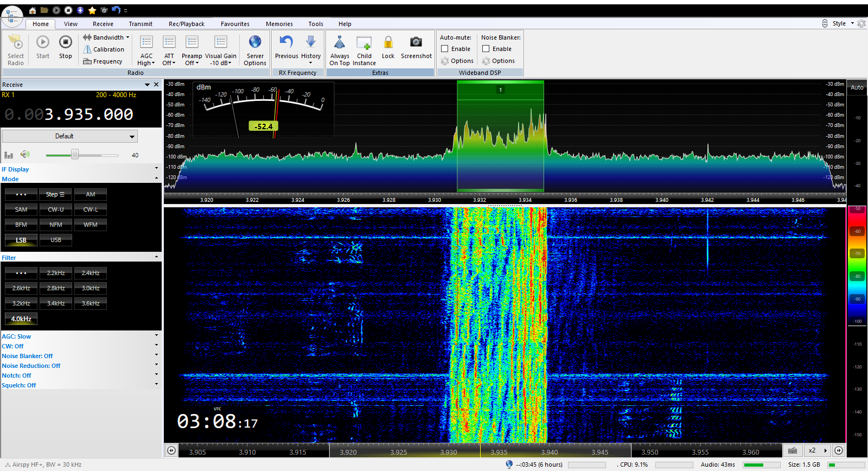
Task: Open the Default profile dropdown
Action: 70,136
